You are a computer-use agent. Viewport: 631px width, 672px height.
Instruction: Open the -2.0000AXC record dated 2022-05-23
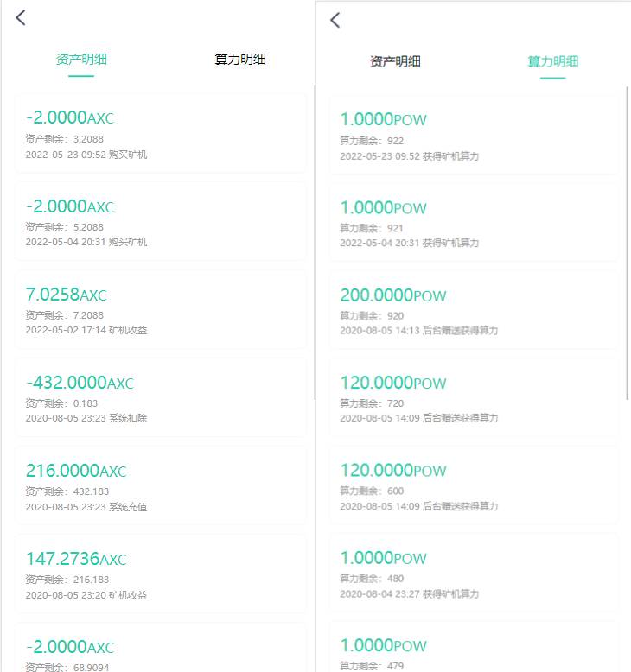tap(161, 134)
